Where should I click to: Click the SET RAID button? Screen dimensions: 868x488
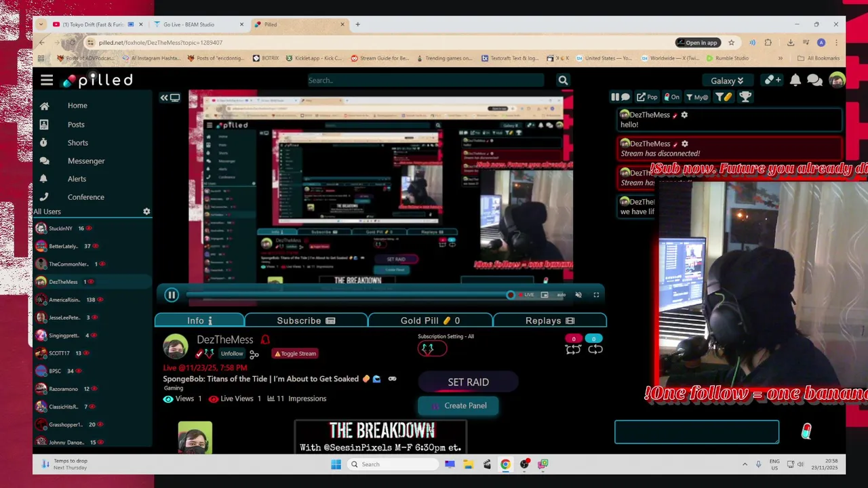click(x=468, y=382)
